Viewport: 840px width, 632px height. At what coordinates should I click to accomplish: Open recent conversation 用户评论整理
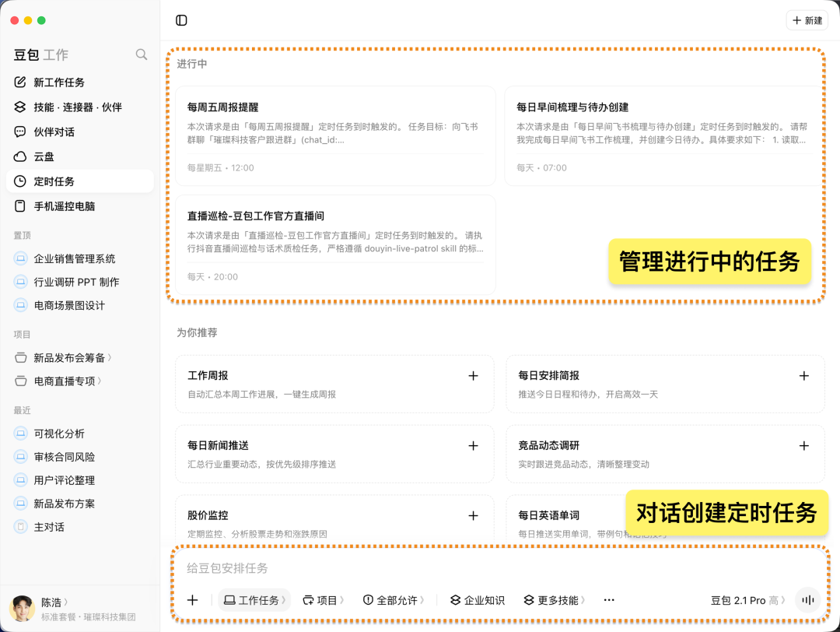80,480
